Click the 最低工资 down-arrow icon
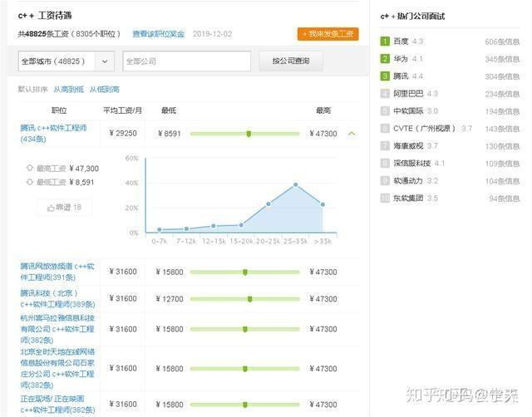Viewport: 532px width, 417px height. [30, 182]
